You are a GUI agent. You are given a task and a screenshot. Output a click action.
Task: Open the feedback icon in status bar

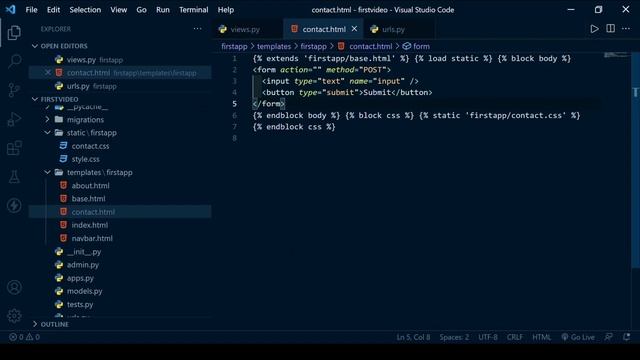(x=609, y=337)
